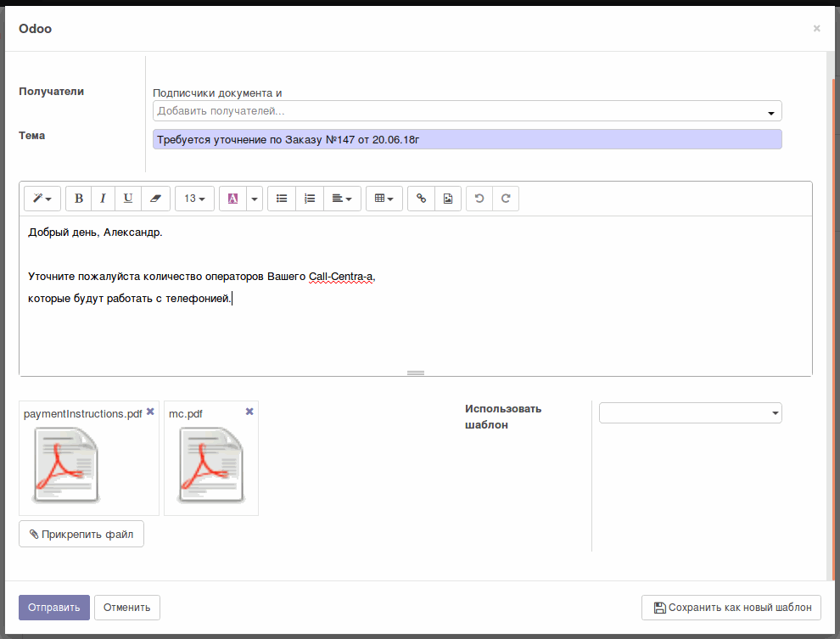Underline the selected text
The height and width of the screenshot is (639, 840).
[x=127, y=198]
